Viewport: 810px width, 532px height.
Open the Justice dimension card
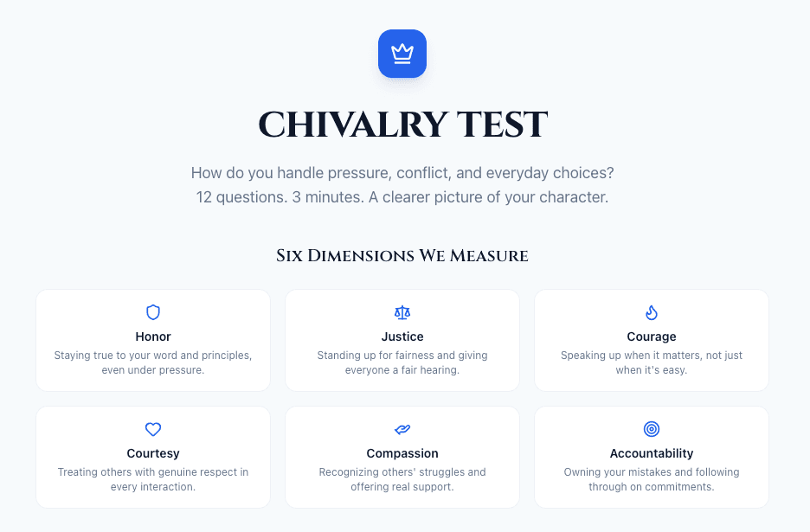point(402,340)
